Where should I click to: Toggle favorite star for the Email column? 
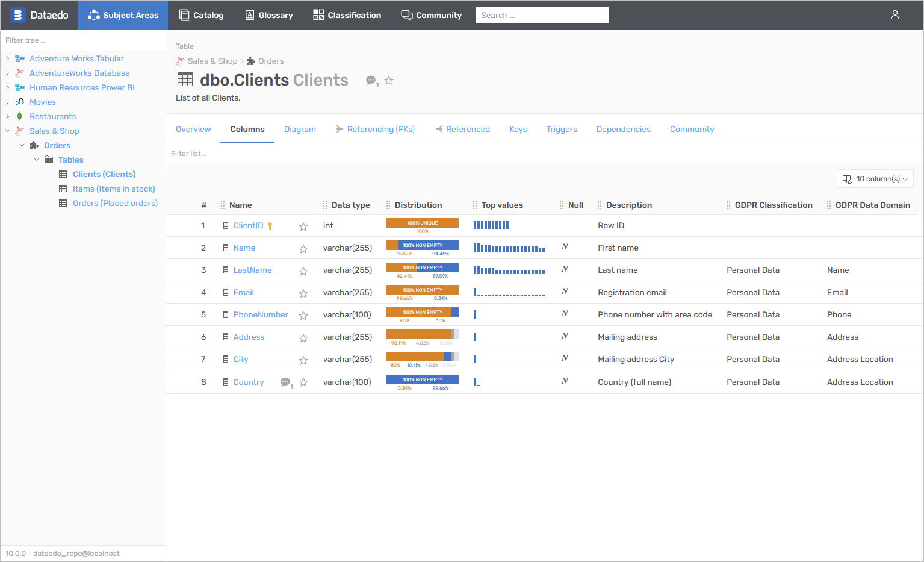pyautogui.click(x=303, y=293)
